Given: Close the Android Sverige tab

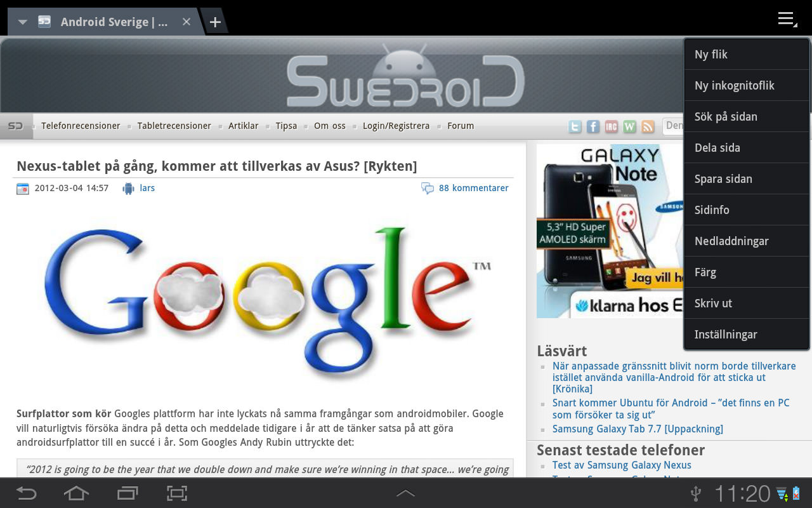Looking at the screenshot, I should pyautogui.click(x=187, y=22).
